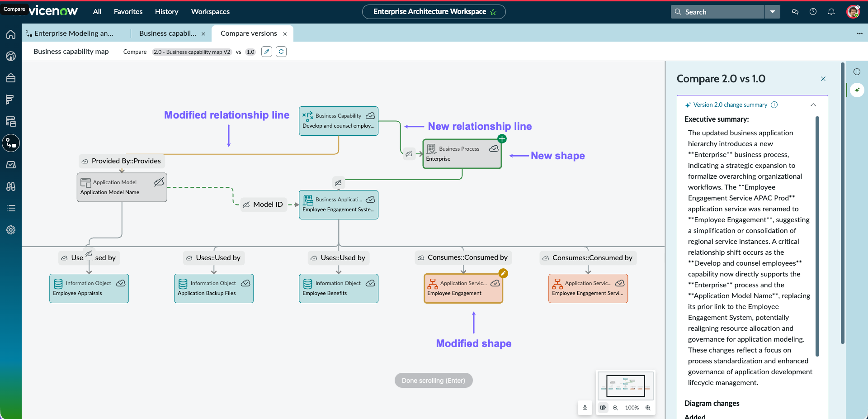The height and width of the screenshot is (419, 868).
Task: Click the info icon on the right rail
Action: tap(857, 71)
